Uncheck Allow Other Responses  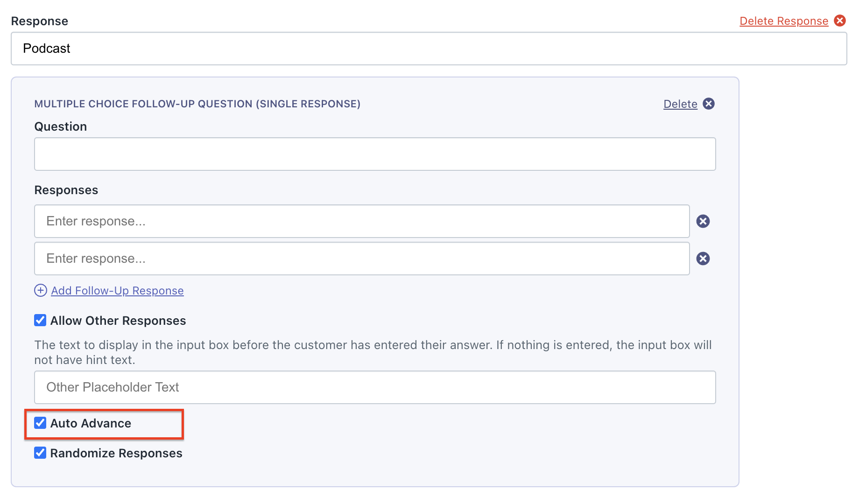pyautogui.click(x=40, y=320)
